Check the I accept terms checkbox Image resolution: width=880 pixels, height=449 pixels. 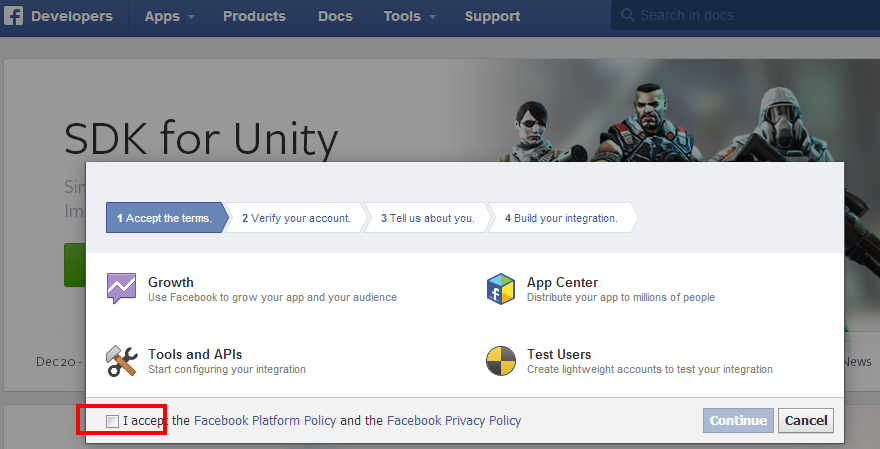[112, 421]
